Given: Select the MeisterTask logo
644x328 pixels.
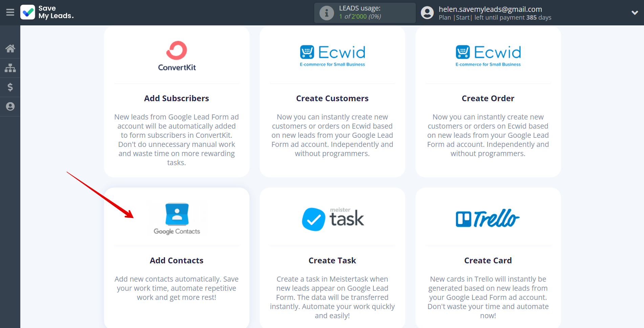Looking at the screenshot, I should coord(332,219).
